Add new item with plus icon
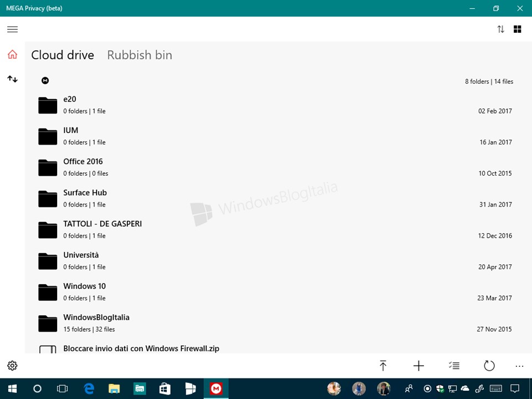The height and width of the screenshot is (399, 532). 419,366
